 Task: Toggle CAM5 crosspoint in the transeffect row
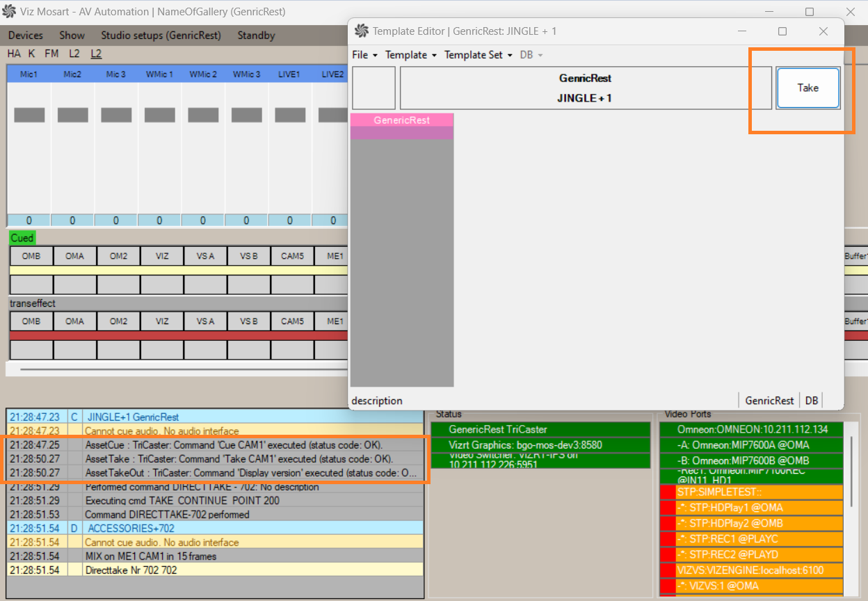tap(292, 321)
